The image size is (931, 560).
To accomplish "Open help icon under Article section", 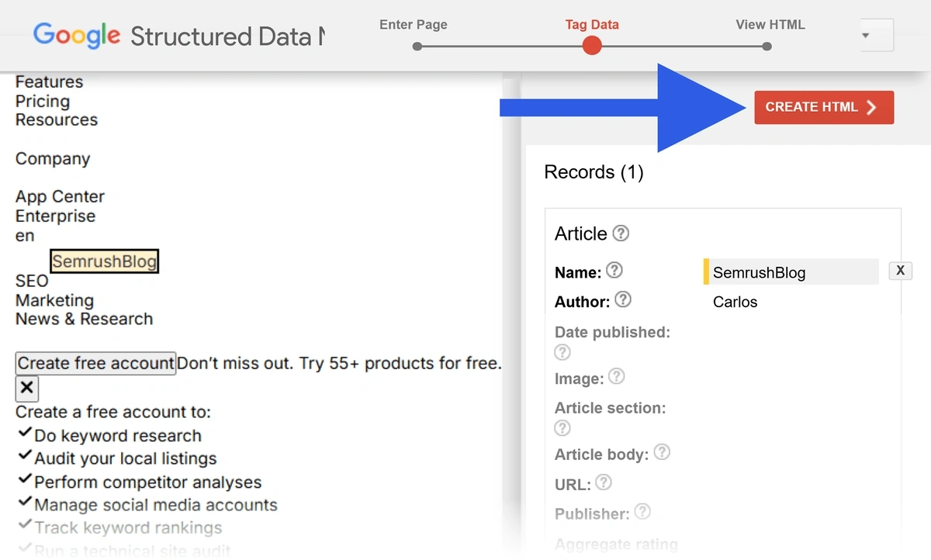I will tap(562, 427).
